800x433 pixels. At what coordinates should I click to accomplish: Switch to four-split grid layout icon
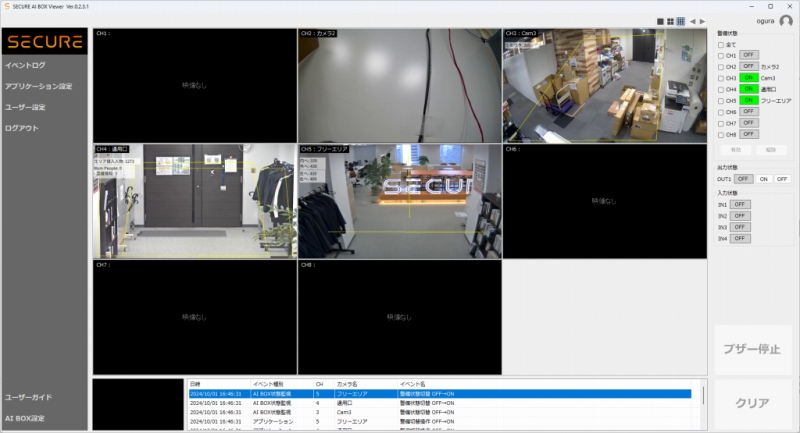click(671, 21)
